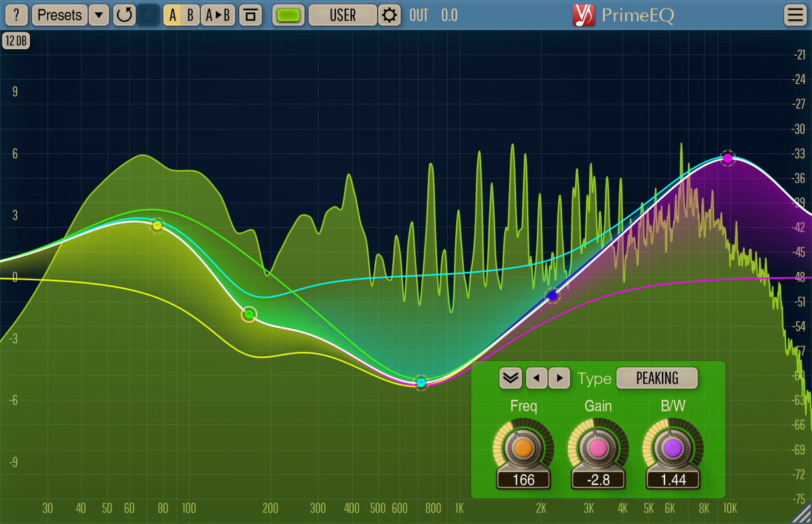Screen dimensions: 812x524
Task: Open the help question mark button
Action: (x=16, y=15)
